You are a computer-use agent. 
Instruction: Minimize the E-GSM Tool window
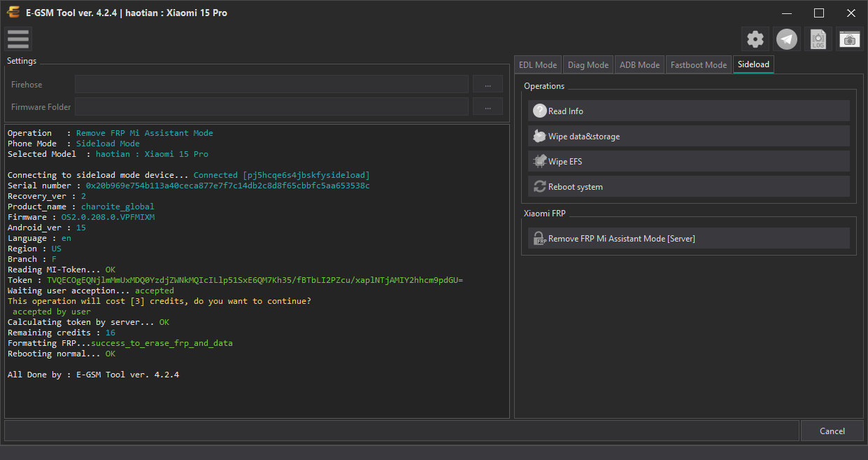pyautogui.click(x=786, y=13)
